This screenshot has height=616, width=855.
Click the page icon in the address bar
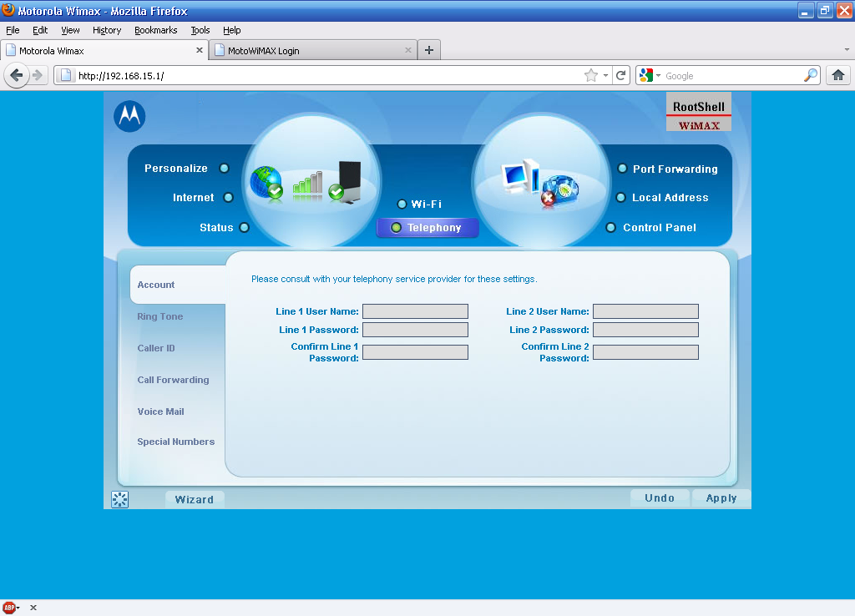[66, 75]
